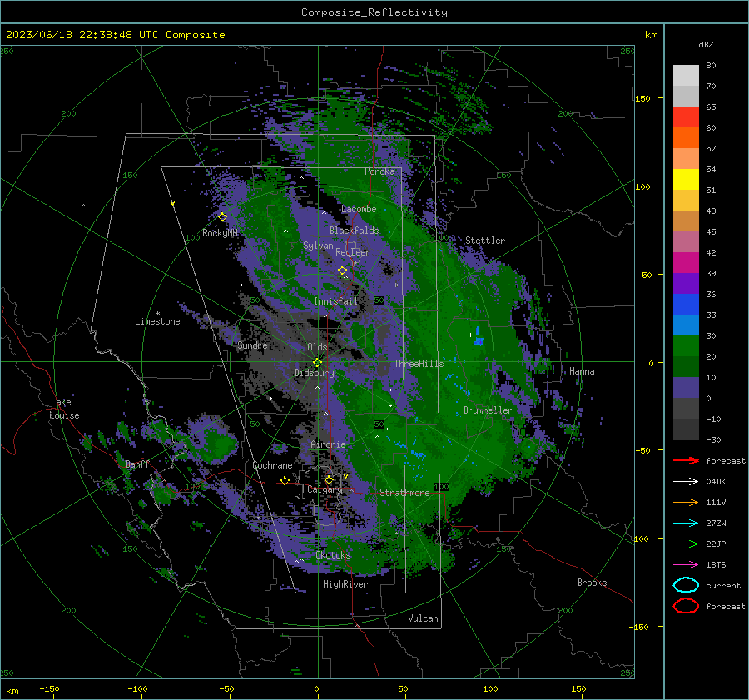This screenshot has width=749, height=700.
Task: Click the green 22JP arrow icon
Action: coord(686,544)
